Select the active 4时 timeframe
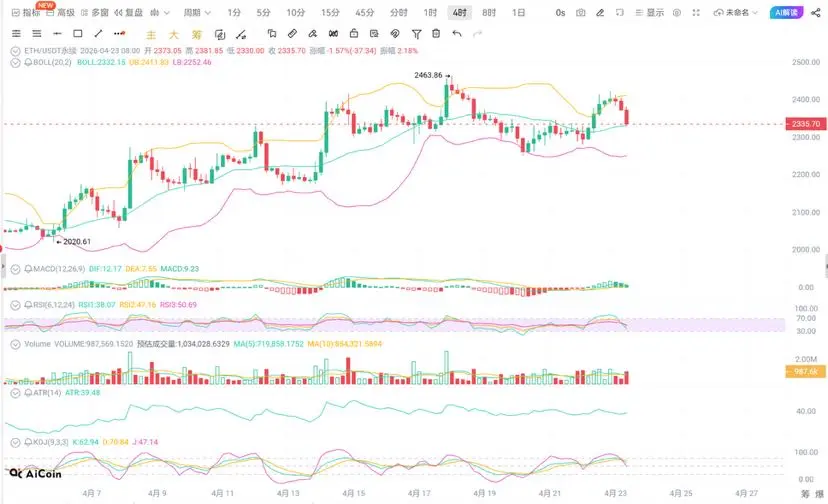The image size is (828, 504). tap(459, 12)
